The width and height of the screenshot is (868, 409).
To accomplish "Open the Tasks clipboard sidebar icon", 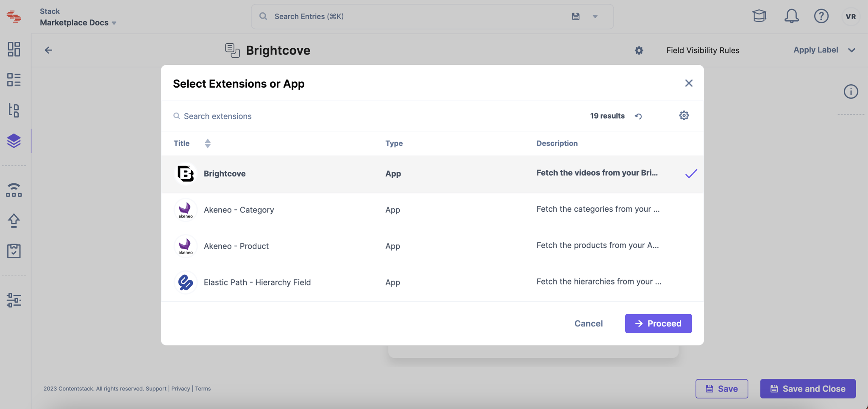I will coord(14,251).
